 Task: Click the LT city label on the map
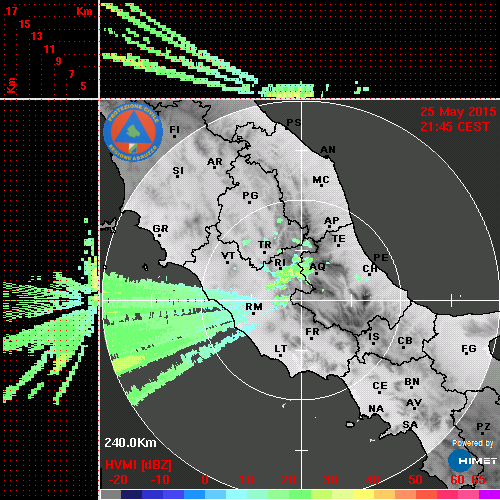point(281,349)
